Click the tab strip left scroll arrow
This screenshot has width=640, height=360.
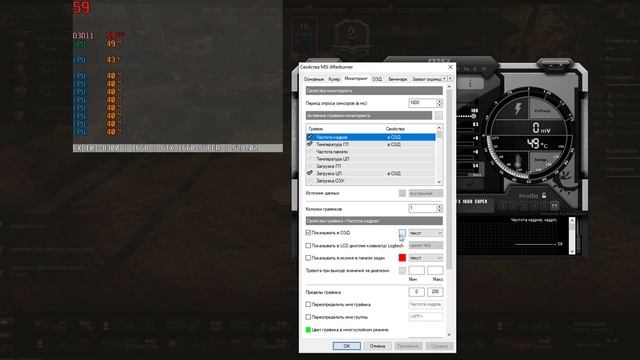coord(444,78)
